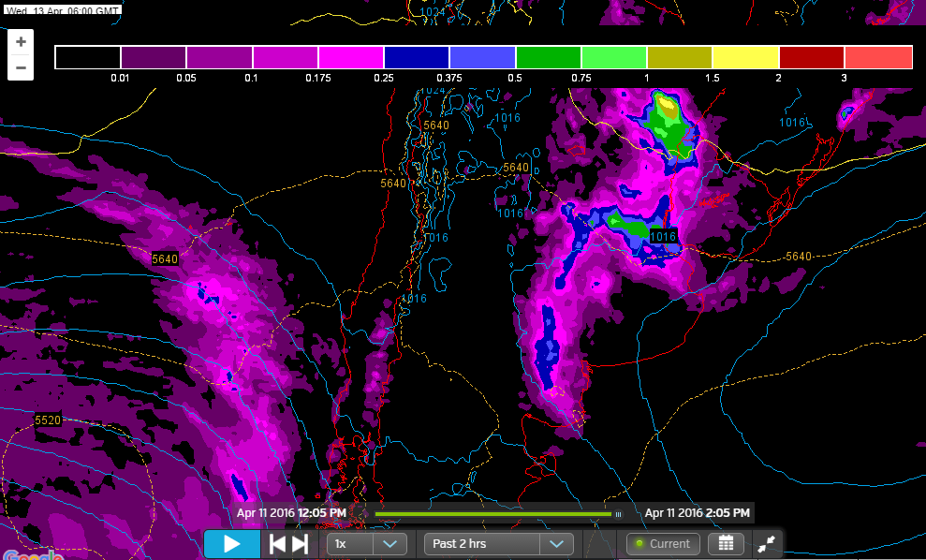926x560 pixels.
Task: Click the middle of the green timeline bar
Action: 493,514
